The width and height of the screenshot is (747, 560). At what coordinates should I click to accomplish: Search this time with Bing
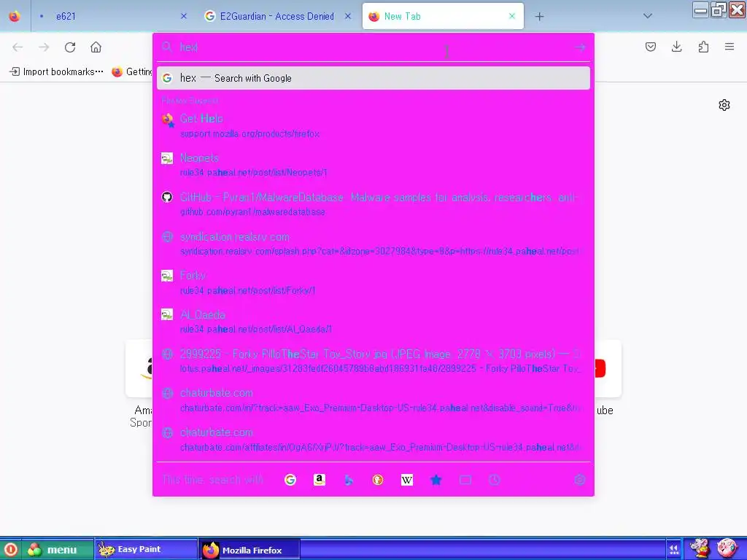(x=349, y=480)
